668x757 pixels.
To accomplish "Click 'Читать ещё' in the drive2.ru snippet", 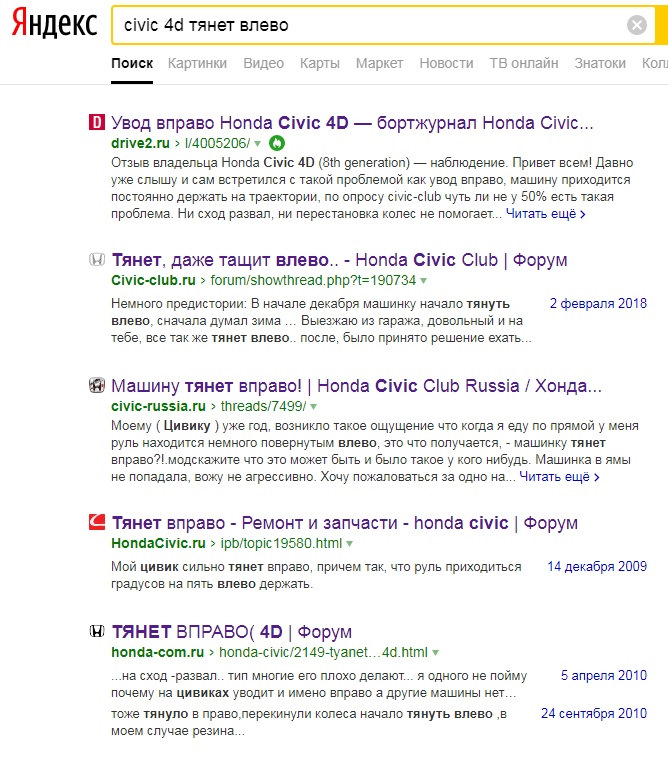I will click(x=545, y=214).
